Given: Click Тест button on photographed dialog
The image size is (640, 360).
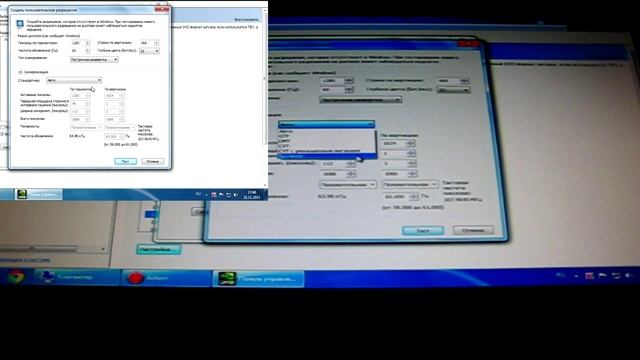Looking at the screenshot, I should (423, 231).
